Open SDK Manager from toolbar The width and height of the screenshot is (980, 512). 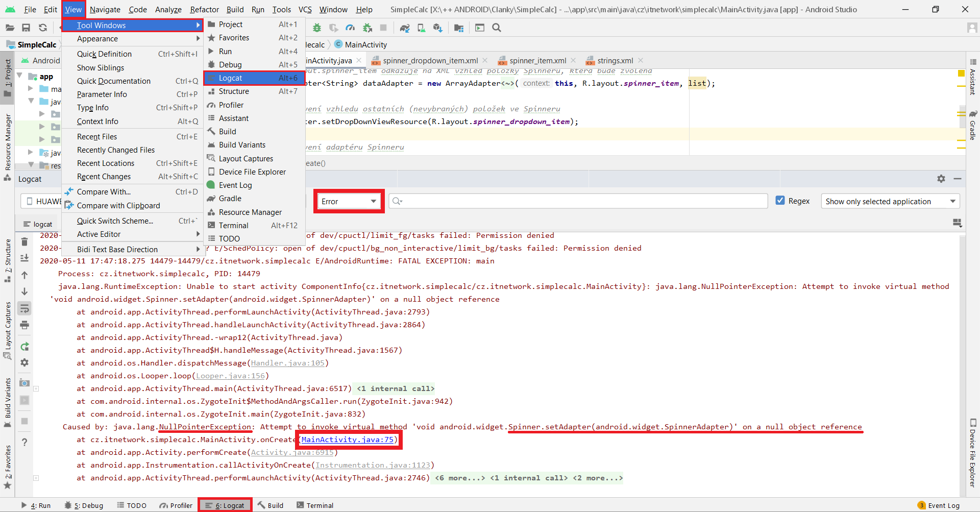(x=437, y=28)
